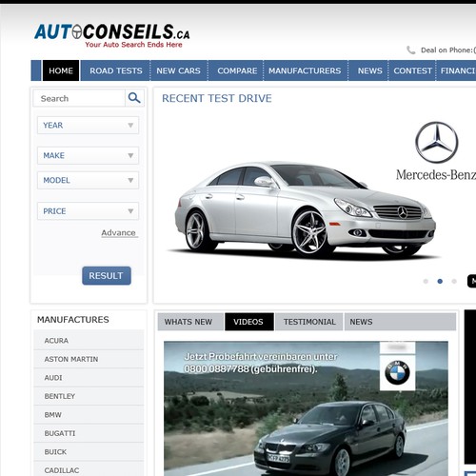Open BENTLEY manufacturer entry
Viewport: 476px width, 476px height.
point(89,396)
